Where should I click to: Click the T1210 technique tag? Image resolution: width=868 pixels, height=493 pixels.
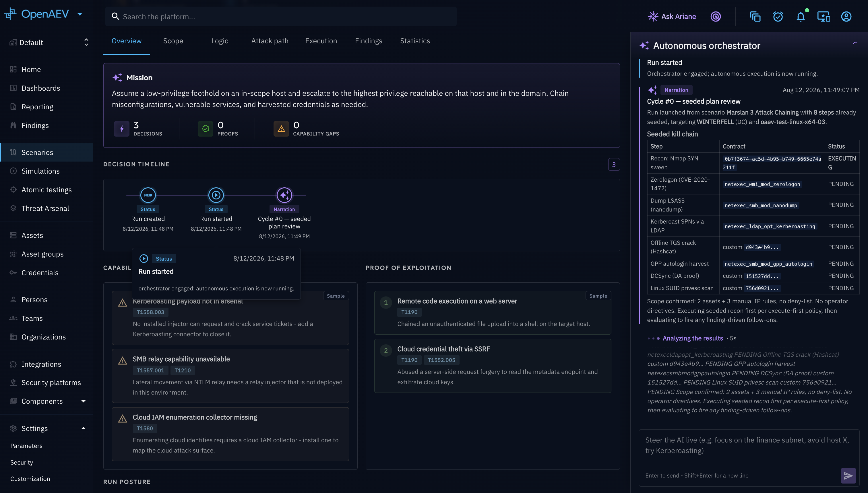[x=183, y=370]
